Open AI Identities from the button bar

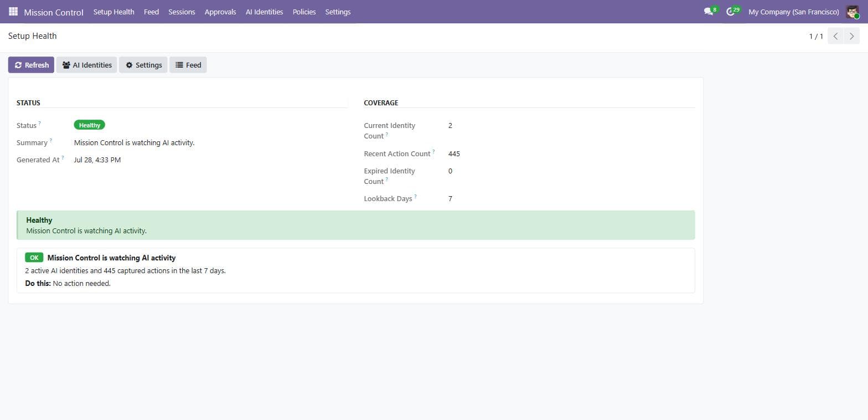pos(86,65)
